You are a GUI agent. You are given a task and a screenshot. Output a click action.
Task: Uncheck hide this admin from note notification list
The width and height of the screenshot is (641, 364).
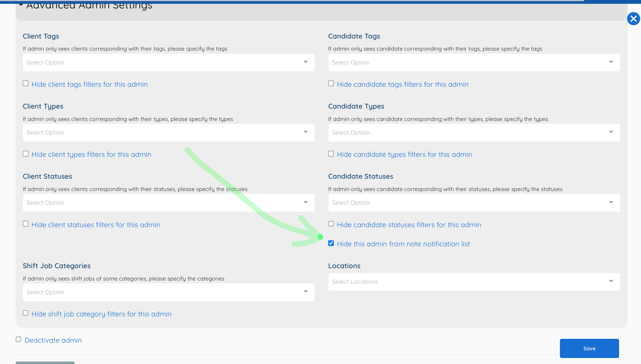[x=331, y=243]
